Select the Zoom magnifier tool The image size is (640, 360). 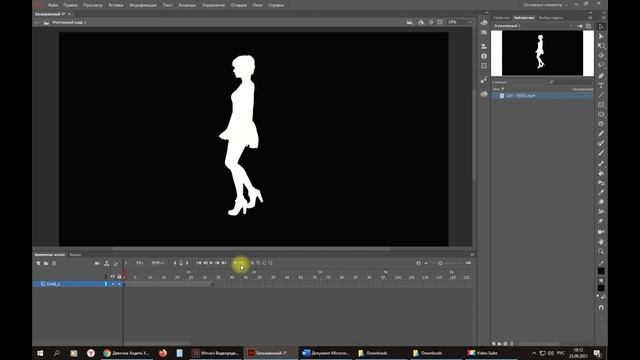point(601,251)
